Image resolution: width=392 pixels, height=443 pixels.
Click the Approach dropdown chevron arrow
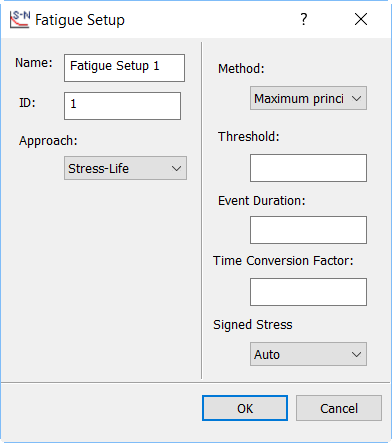pos(176,168)
